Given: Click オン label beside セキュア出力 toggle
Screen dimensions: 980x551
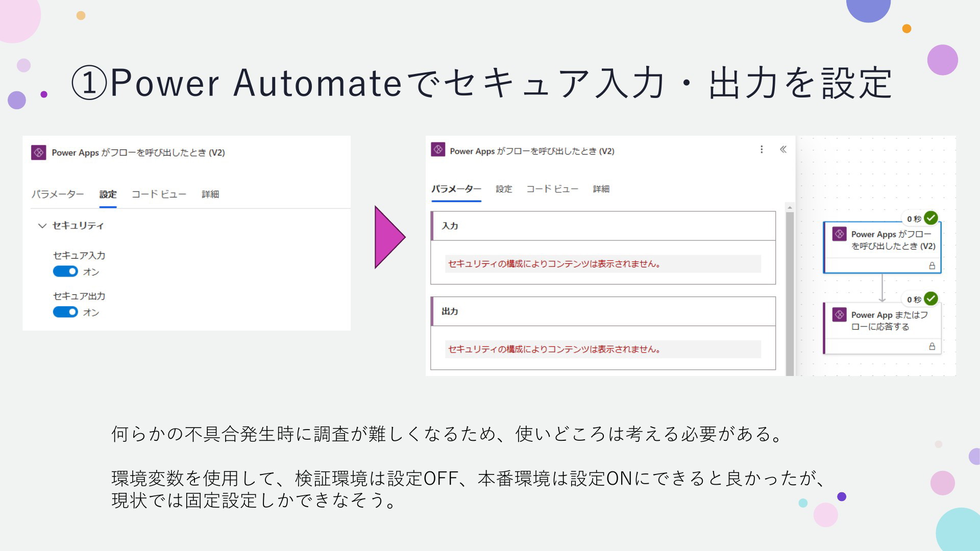Looking at the screenshot, I should (91, 312).
